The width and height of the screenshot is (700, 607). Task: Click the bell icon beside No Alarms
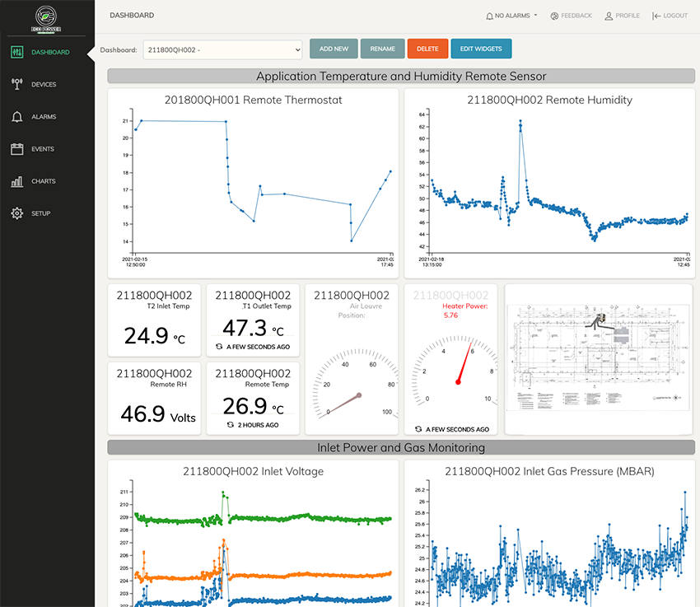489,16
